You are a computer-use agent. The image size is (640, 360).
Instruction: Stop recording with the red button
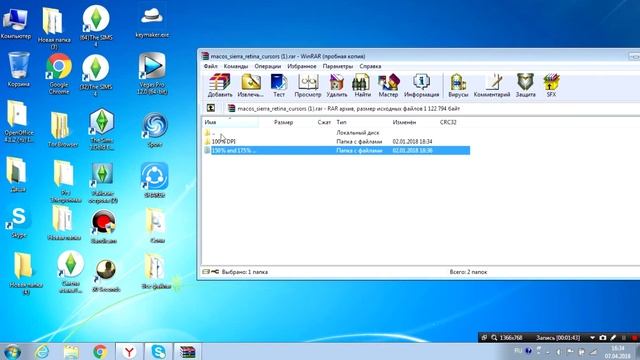pyautogui.click(x=634, y=338)
